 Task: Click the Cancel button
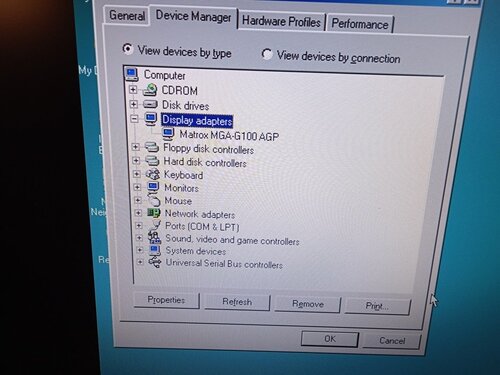coord(392,341)
